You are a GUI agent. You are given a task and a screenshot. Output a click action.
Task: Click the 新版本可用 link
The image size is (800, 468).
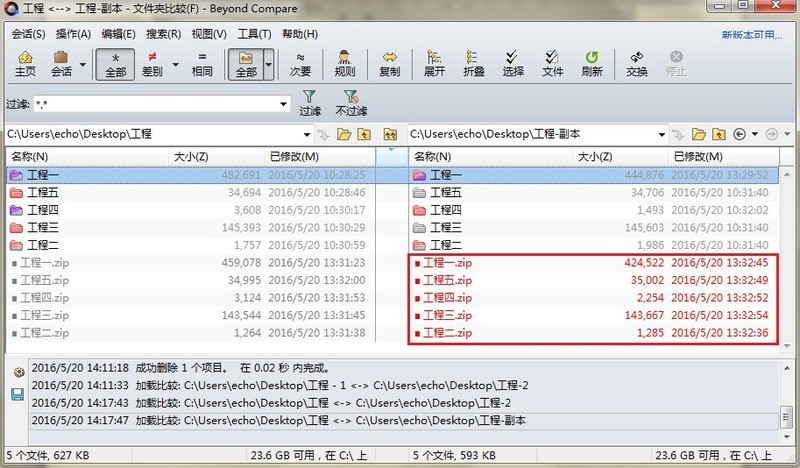point(752,35)
